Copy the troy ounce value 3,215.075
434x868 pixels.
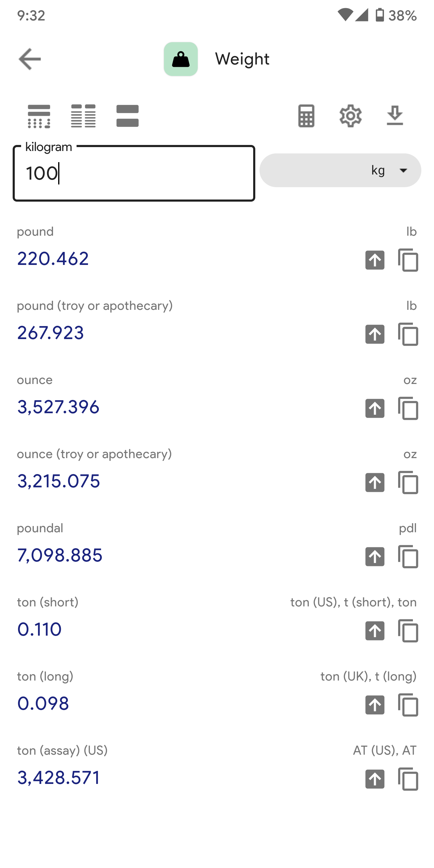pyautogui.click(x=408, y=482)
